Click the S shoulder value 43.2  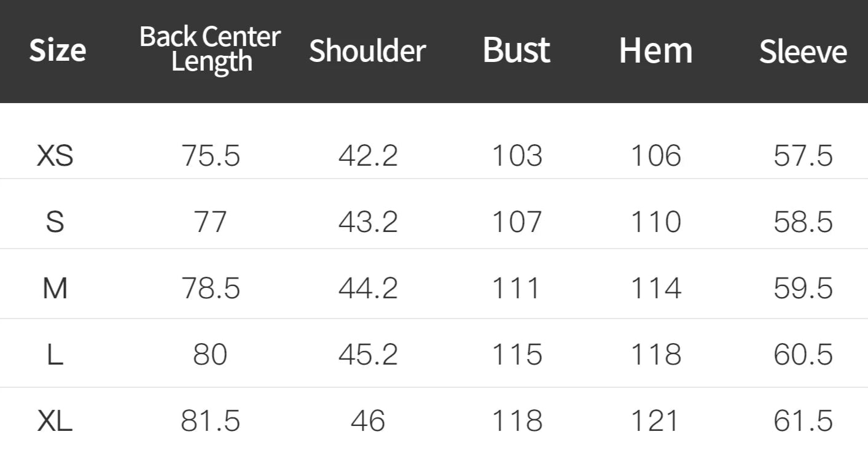(x=368, y=222)
